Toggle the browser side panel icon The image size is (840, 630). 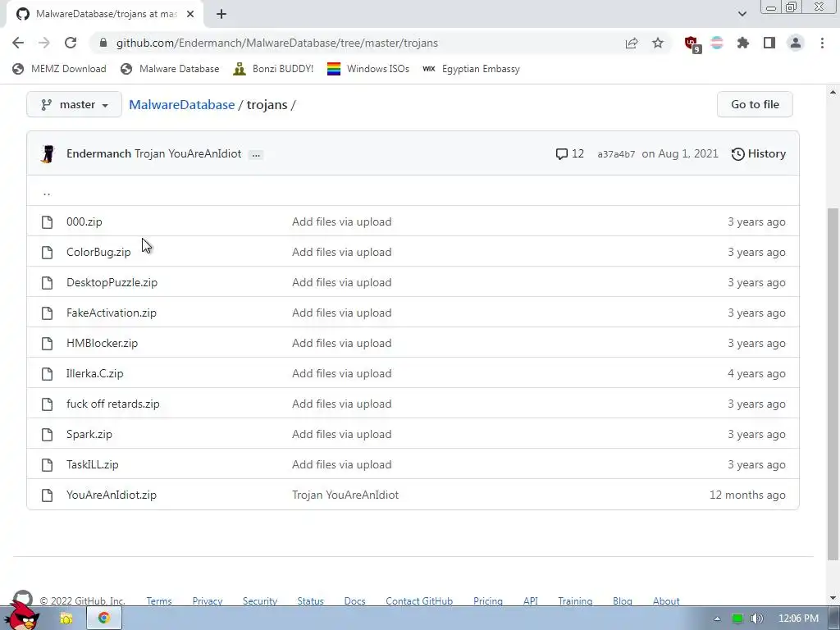pyautogui.click(x=769, y=43)
